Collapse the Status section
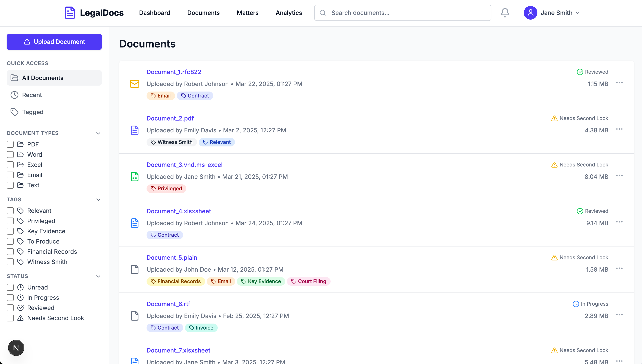 pyautogui.click(x=98, y=276)
